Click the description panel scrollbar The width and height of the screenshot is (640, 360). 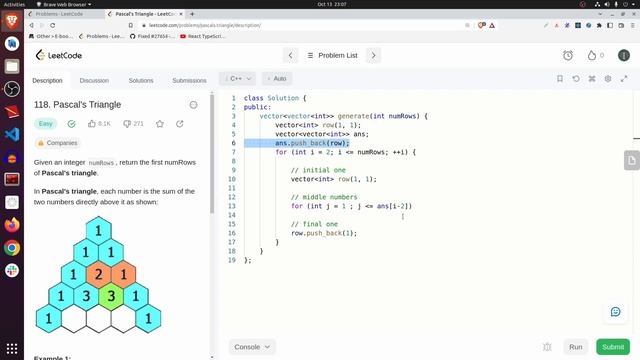coord(212,153)
